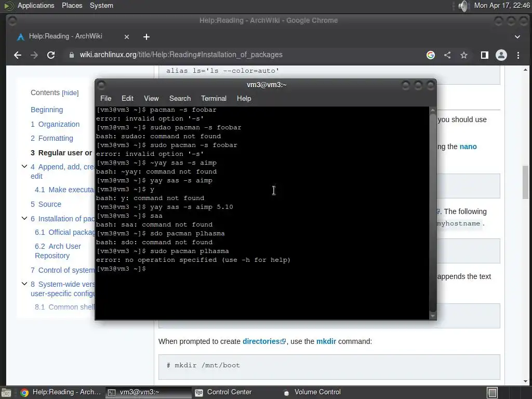The height and width of the screenshot is (399, 532).
Task: Click the Chrome address bar URL
Action: pos(181,55)
